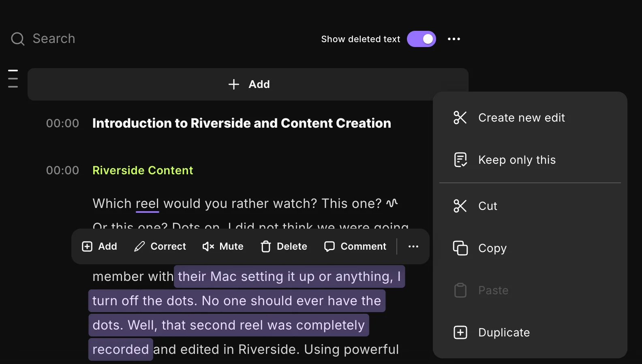The width and height of the screenshot is (642, 364).
Task: Click the 00:00 timestamp next to Riverside Content
Action: 62,170
